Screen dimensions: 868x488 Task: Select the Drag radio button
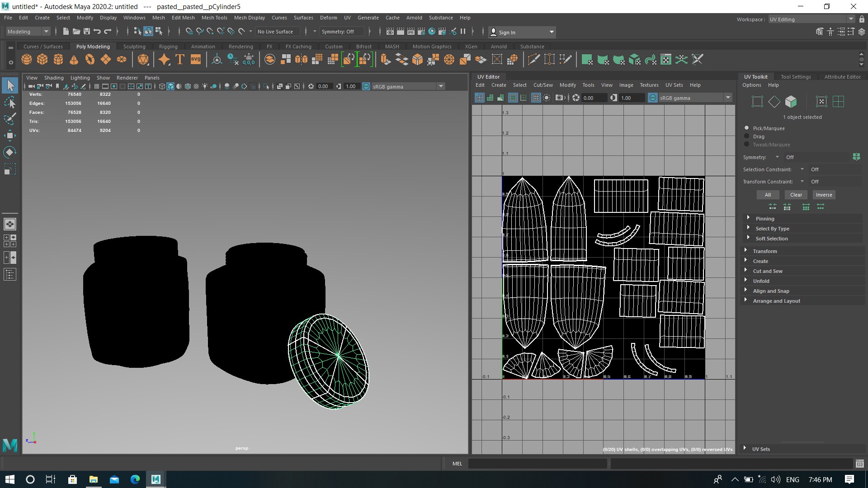click(x=747, y=136)
